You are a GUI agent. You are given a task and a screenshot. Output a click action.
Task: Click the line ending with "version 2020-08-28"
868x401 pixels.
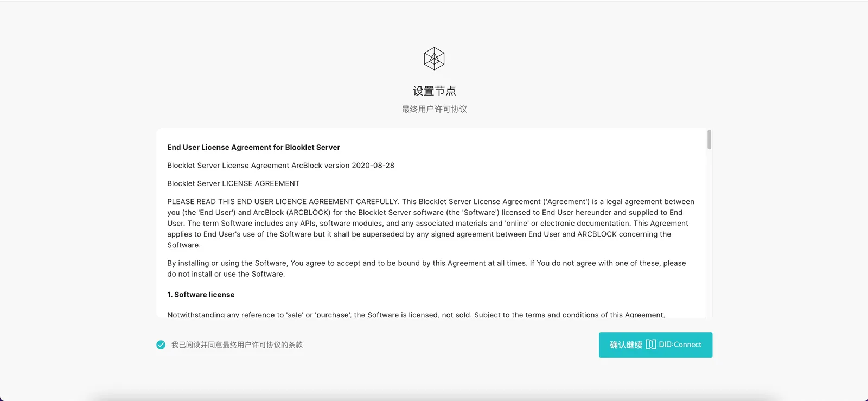pyautogui.click(x=280, y=166)
